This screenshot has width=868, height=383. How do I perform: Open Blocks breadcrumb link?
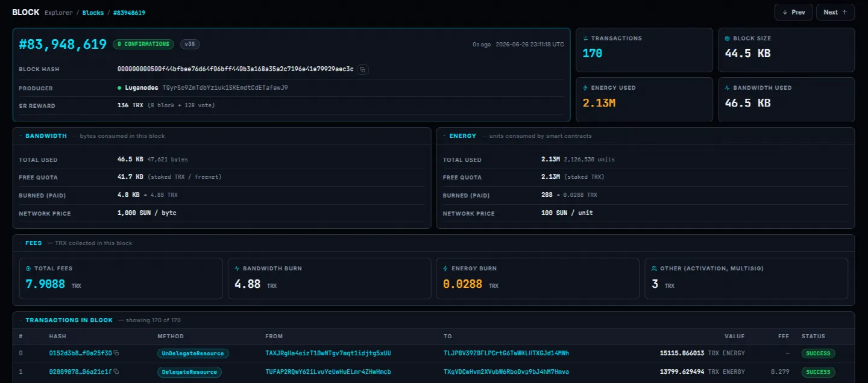[x=93, y=13]
